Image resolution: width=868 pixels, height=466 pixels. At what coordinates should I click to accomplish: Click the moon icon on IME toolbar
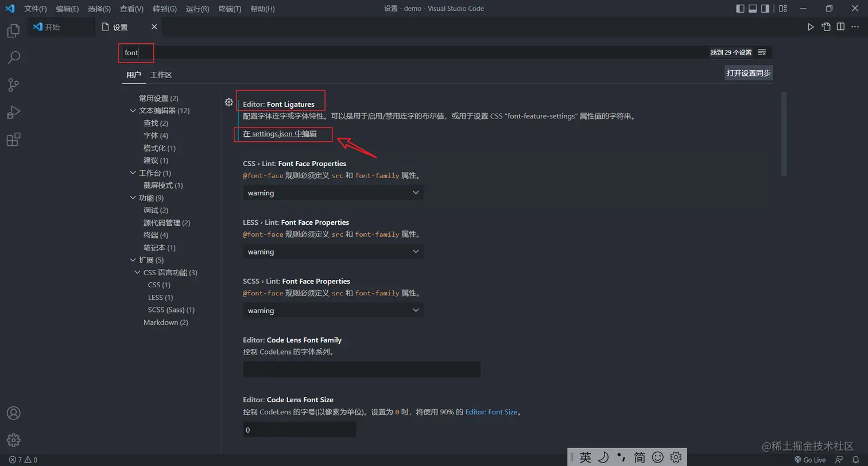tap(603, 457)
